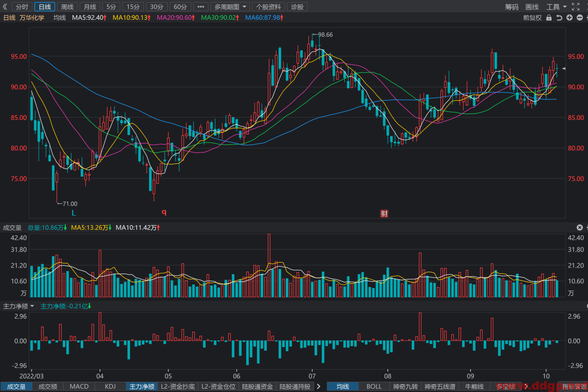Zoom in chart with plus icon

coord(569,17)
